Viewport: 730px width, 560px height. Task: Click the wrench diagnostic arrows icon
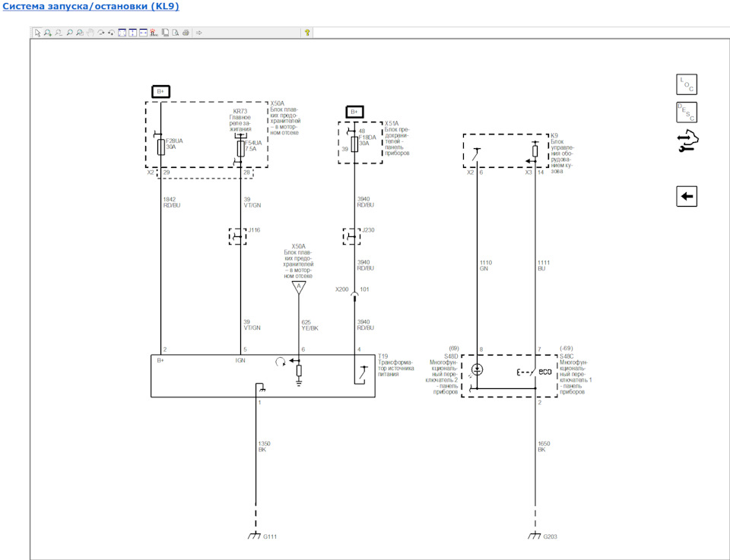[x=687, y=141]
